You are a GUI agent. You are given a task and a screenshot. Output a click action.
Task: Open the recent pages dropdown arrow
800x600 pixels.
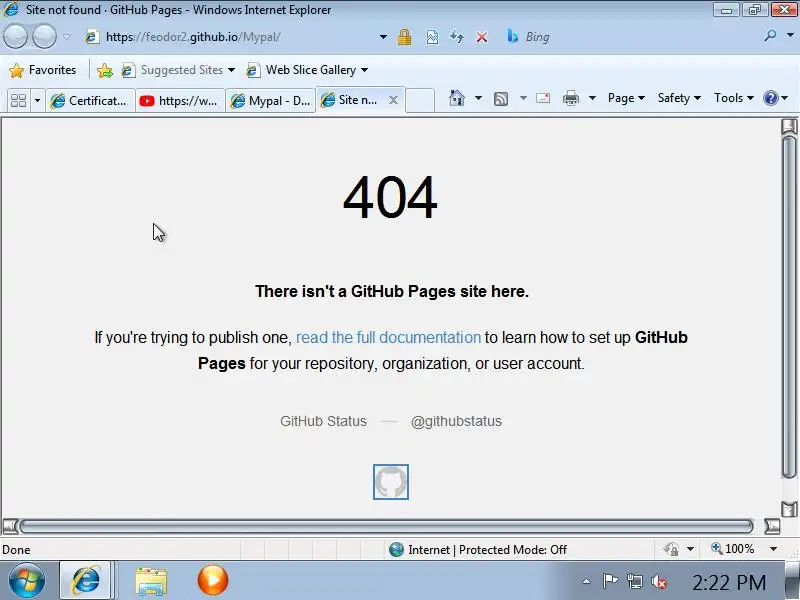click(x=67, y=37)
